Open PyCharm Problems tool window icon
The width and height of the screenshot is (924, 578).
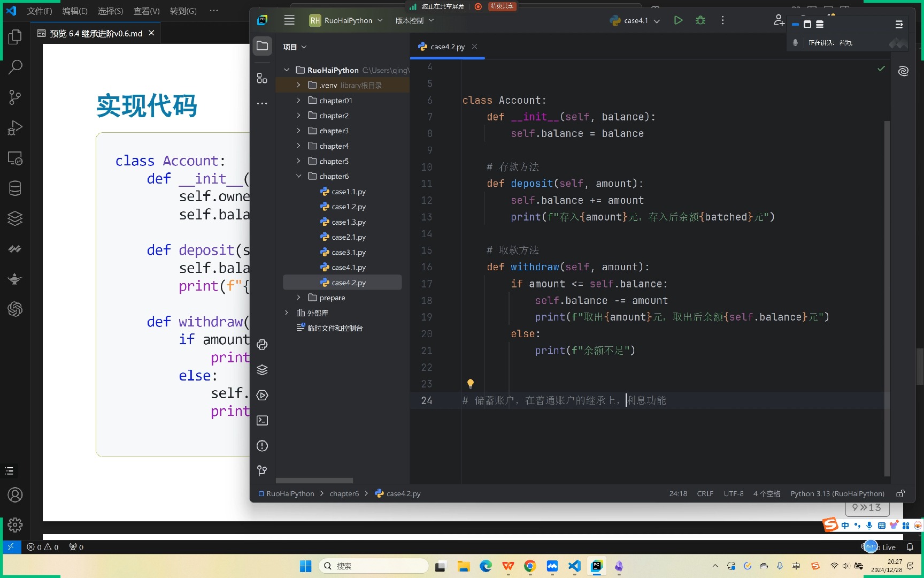click(x=262, y=446)
